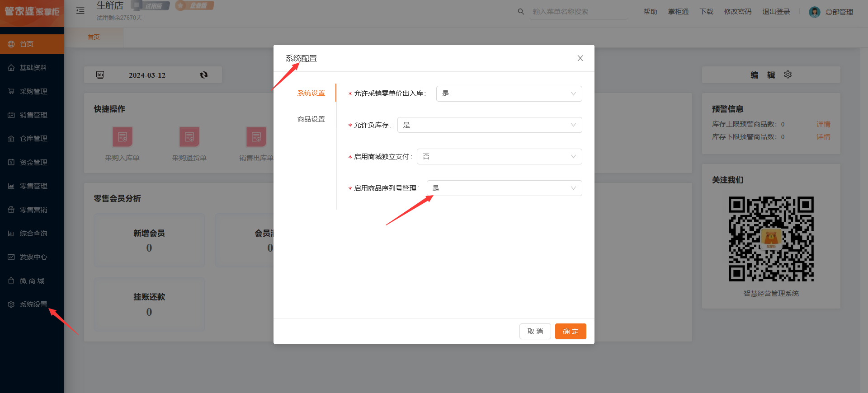The height and width of the screenshot is (393, 868).
Task: Click the 企业版 badge
Action: (195, 6)
